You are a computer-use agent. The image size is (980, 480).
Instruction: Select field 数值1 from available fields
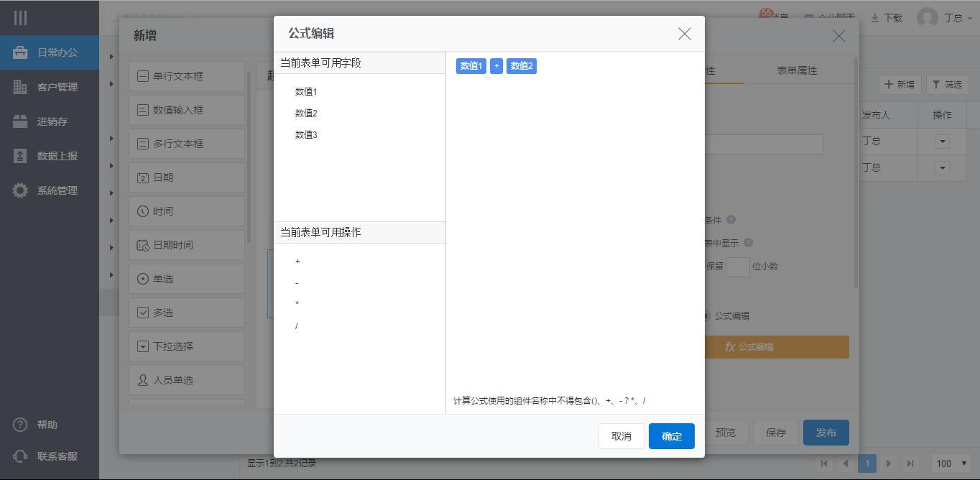coord(306,92)
